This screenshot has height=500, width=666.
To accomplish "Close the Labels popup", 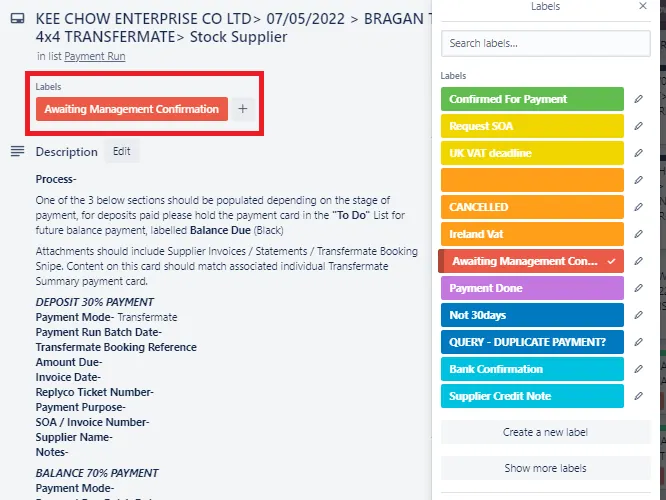I will (643, 6).
